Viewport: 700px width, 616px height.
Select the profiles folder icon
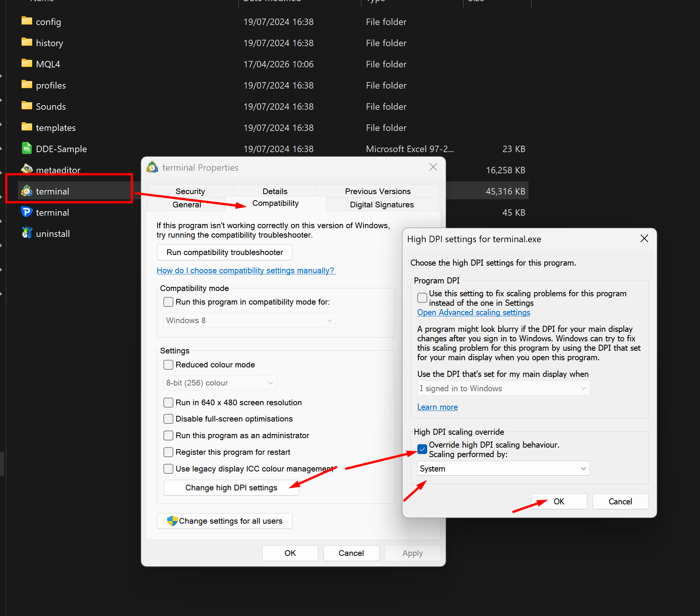pyautogui.click(x=27, y=84)
